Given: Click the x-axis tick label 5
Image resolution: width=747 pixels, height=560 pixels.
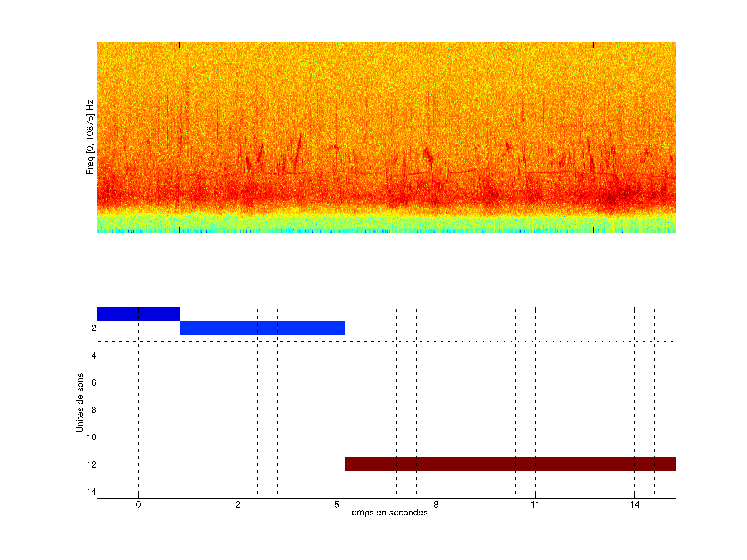Looking at the screenshot, I should (337, 505).
